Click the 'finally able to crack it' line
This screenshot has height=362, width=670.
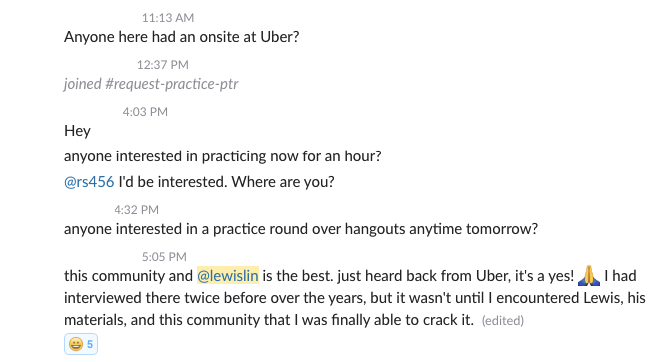269,320
